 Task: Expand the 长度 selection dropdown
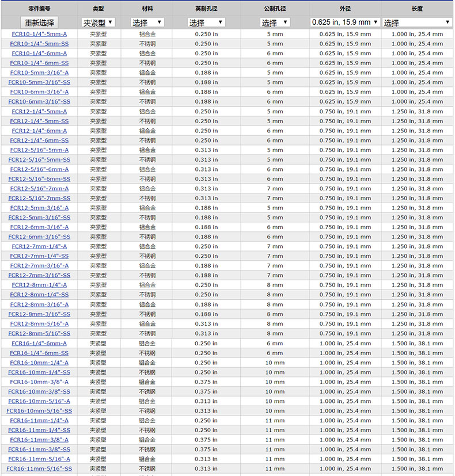click(417, 22)
